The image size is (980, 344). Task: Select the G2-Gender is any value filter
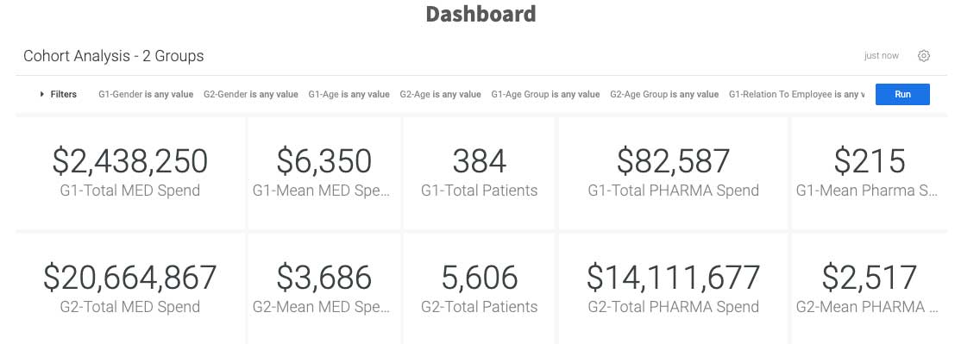tap(251, 94)
